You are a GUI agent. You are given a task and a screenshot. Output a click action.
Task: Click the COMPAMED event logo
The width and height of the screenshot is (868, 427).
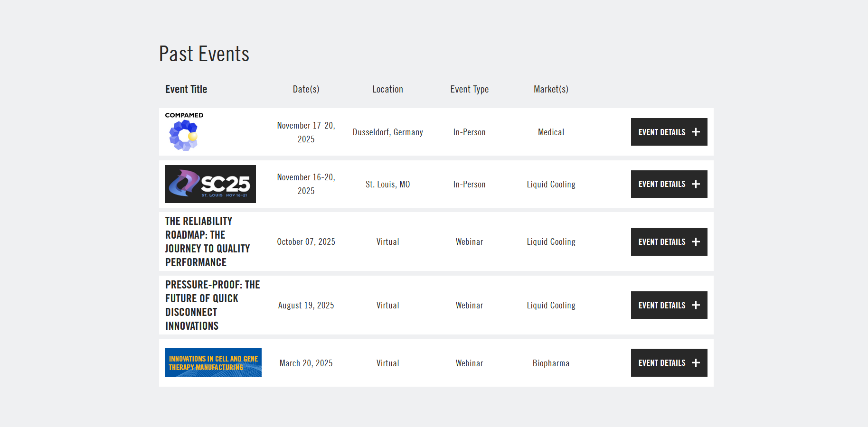point(184,132)
